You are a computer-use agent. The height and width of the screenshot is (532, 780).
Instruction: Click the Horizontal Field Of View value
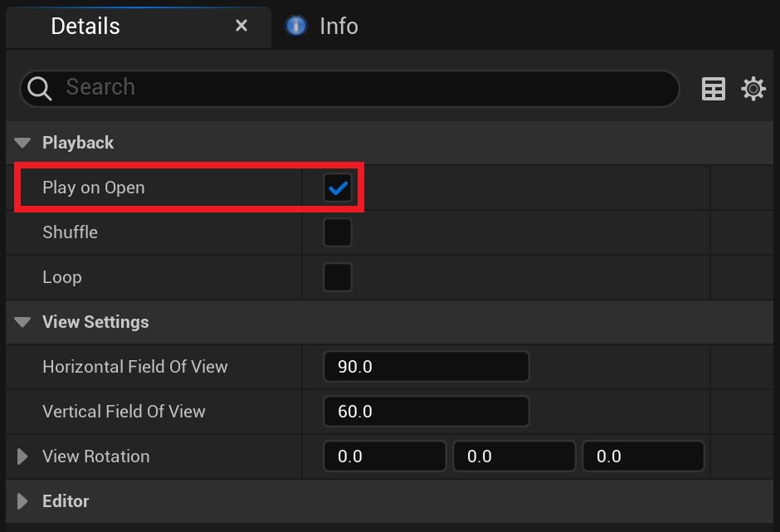click(426, 367)
